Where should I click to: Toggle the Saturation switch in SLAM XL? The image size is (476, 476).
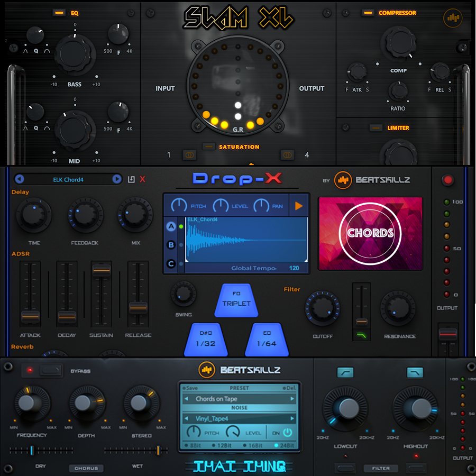[x=208, y=147]
